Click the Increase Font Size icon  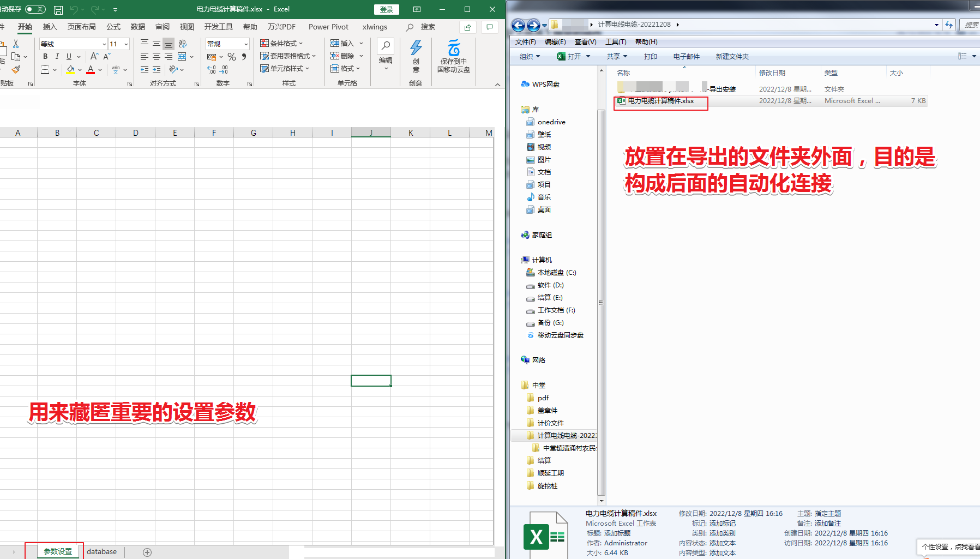pos(94,56)
